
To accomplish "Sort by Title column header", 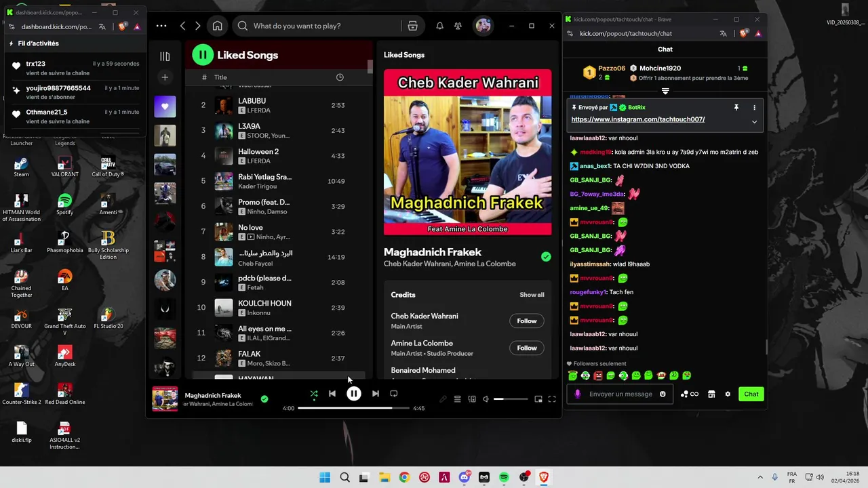I will pyautogui.click(x=220, y=77).
